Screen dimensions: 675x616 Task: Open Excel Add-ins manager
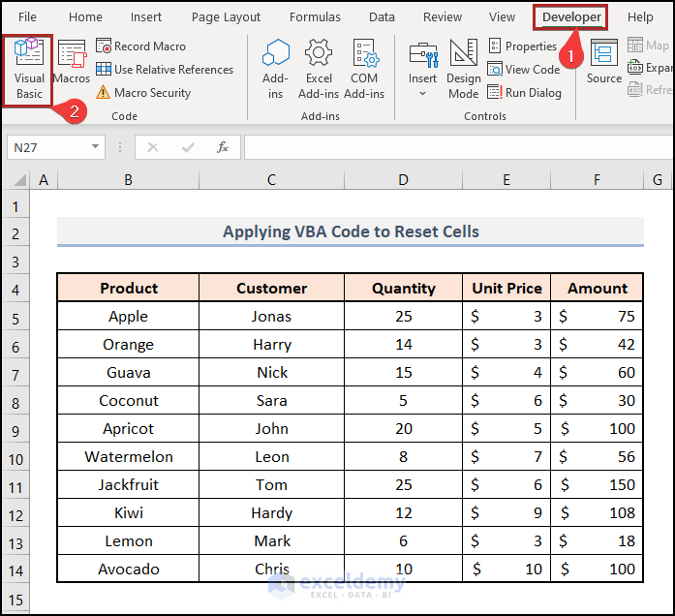pyautogui.click(x=319, y=68)
